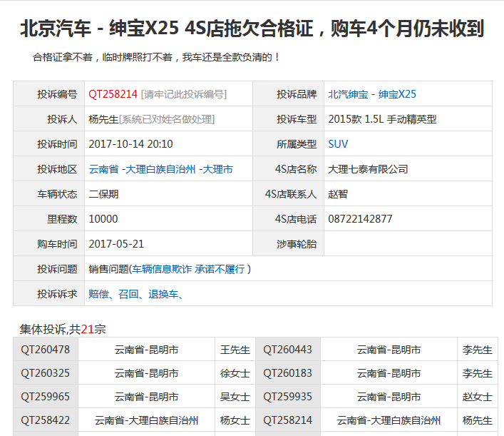Viewport: 504px width, 436px height.
Task: Click car model 2015款 1.5L 手动精英型
Action: click(382, 119)
